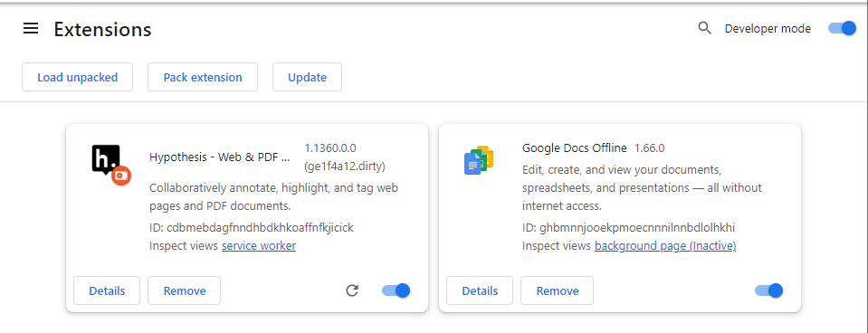Image resolution: width=868 pixels, height=333 pixels.
Task: Click the version 1.66.0 text
Action: coord(649,148)
